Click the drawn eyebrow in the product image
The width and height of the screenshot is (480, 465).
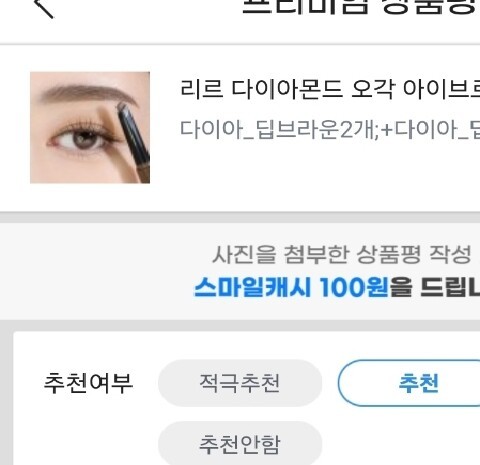click(88, 93)
